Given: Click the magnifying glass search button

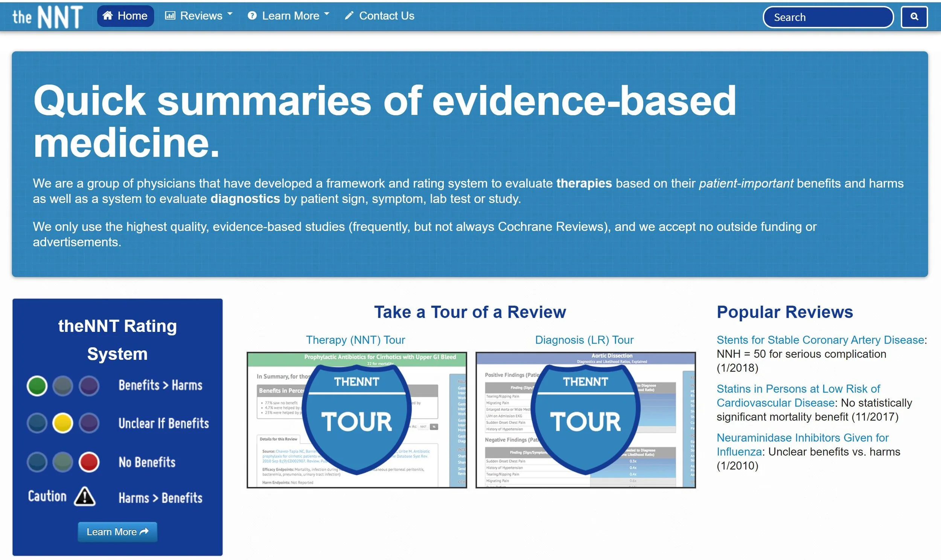Looking at the screenshot, I should tap(914, 17).
